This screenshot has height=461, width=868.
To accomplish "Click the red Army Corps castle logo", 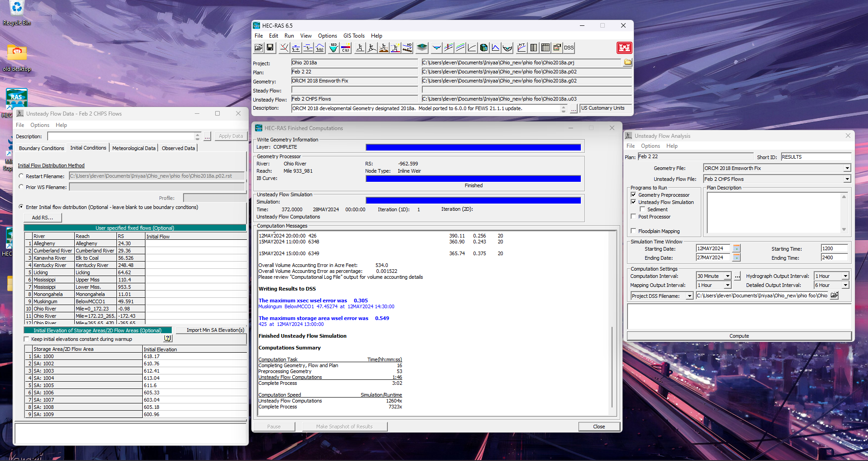I will pos(624,48).
